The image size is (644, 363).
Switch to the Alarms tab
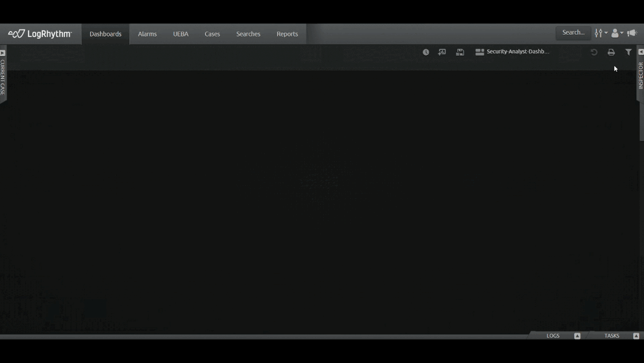[147, 34]
